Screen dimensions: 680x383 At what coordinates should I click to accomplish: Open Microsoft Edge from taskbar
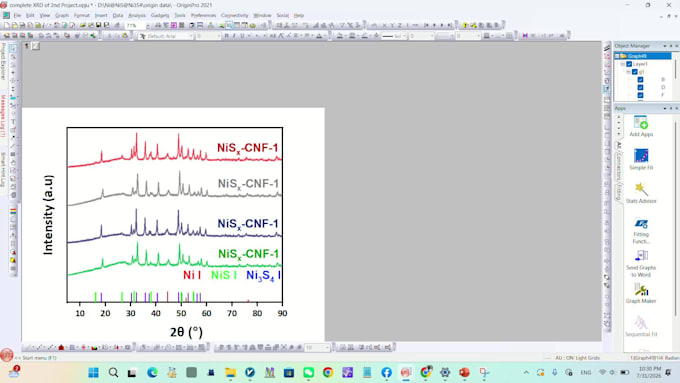tap(152, 373)
